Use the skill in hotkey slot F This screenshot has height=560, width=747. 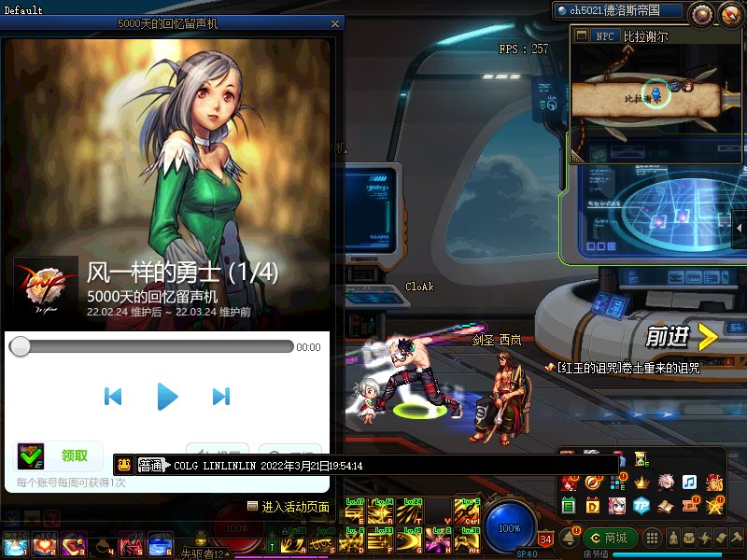coord(382,540)
